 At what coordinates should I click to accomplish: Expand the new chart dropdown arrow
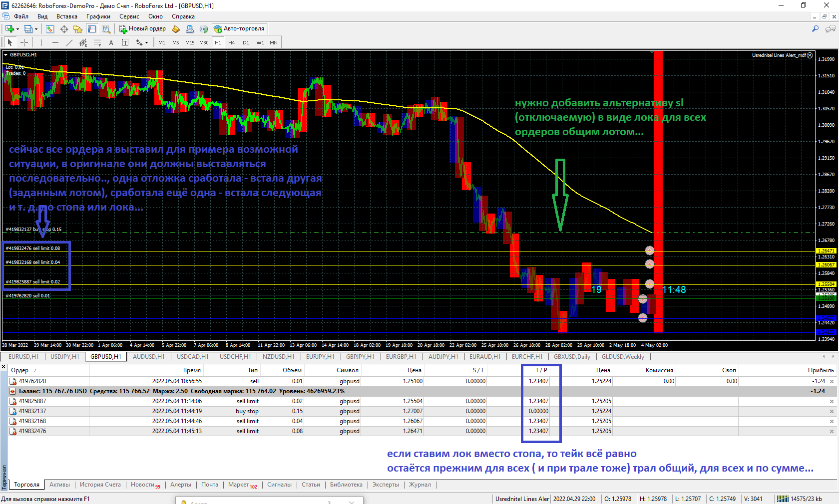(x=17, y=29)
